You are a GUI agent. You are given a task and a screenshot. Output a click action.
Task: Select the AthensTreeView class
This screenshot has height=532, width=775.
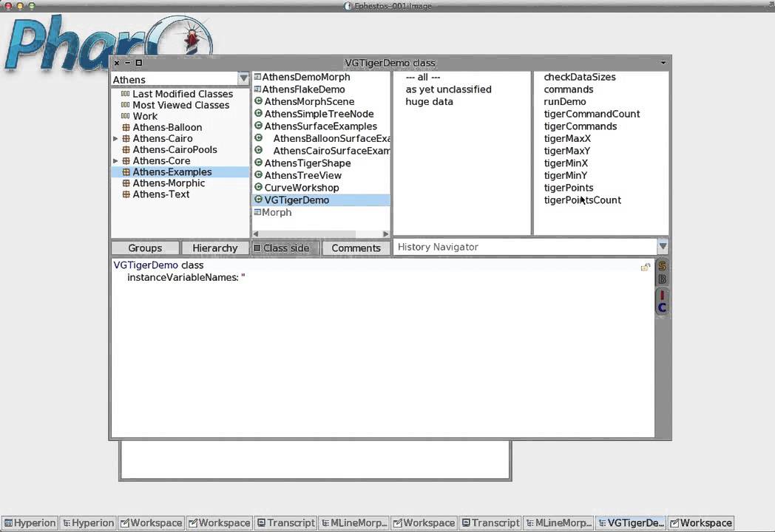[x=302, y=175]
